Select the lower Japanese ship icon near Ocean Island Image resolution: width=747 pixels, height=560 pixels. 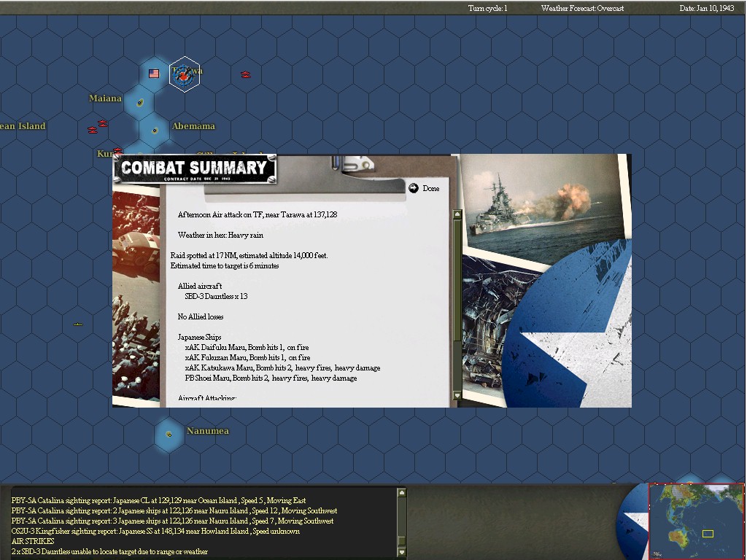click(93, 130)
